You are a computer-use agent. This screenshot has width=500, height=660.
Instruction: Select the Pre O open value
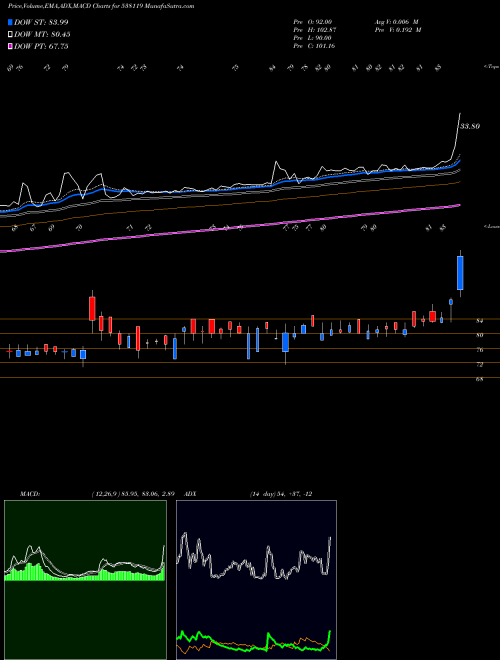pyautogui.click(x=314, y=22)
